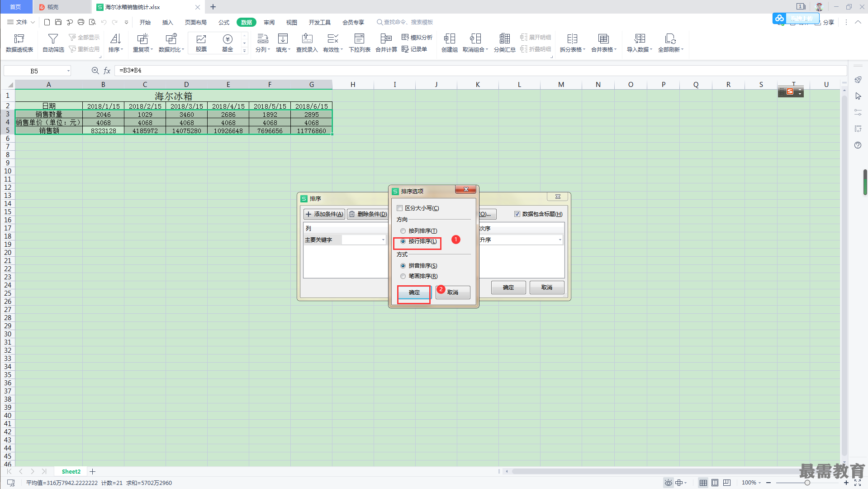868x489 pixels.
Task: Click 确定 in the 排序 sort dialog
Action: click(508, 288)
